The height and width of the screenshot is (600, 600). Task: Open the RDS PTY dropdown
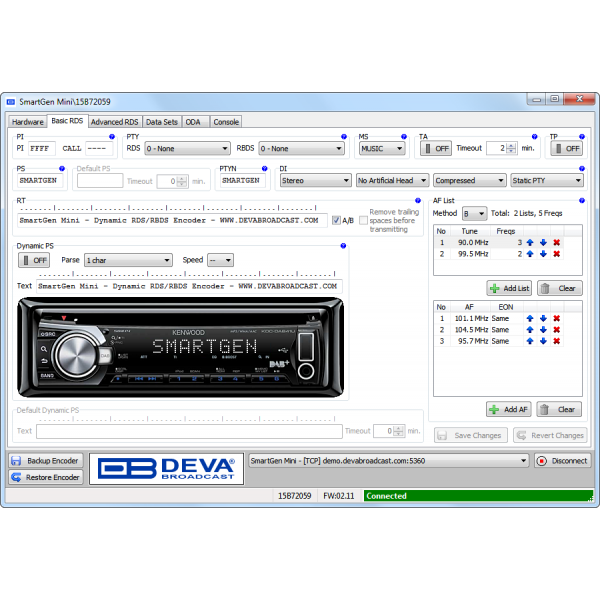tap(188, 148)
